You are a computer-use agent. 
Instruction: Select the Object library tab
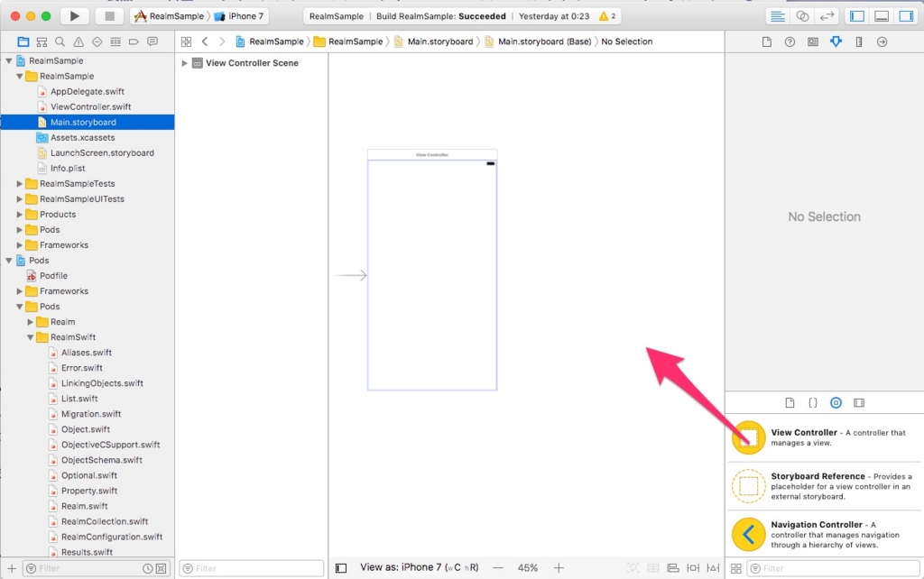836,403
